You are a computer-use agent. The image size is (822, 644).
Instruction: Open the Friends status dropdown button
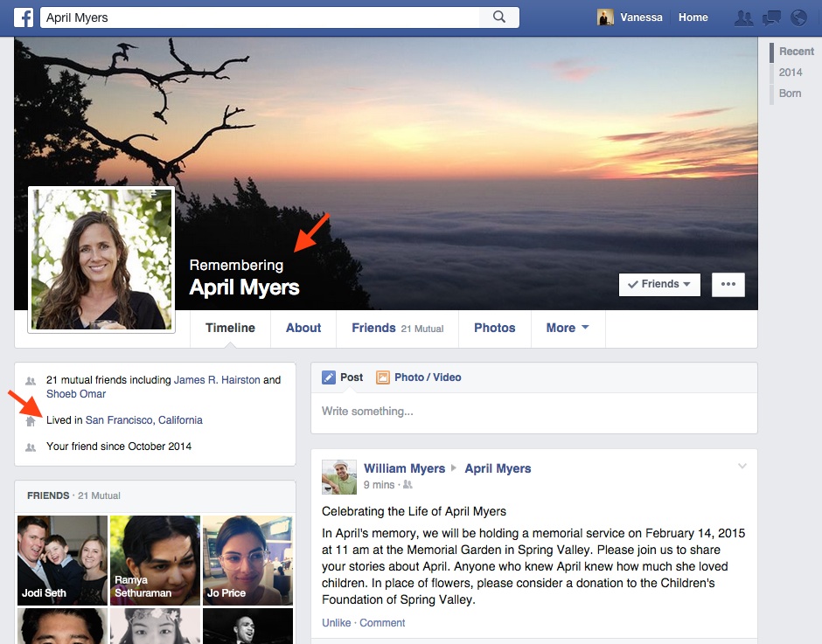[x=659, y=284]
